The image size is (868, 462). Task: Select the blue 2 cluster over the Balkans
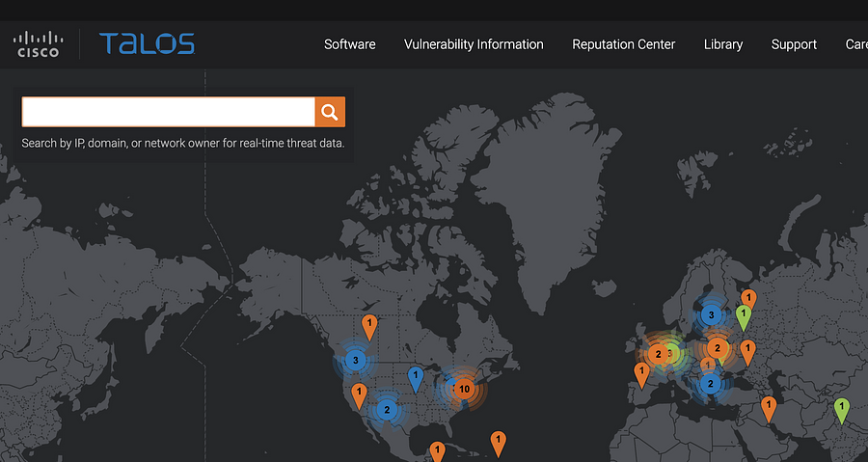[x=711, y=384]
